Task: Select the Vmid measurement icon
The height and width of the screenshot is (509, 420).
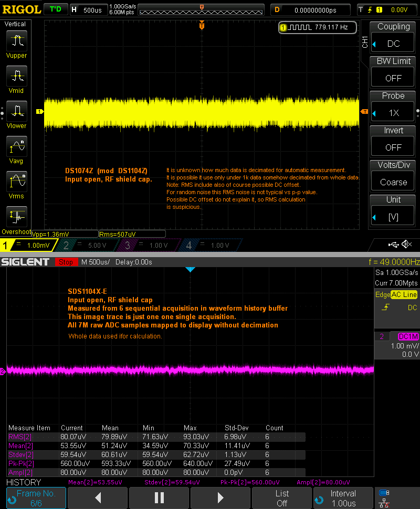Action: click(x=16, y=76)
